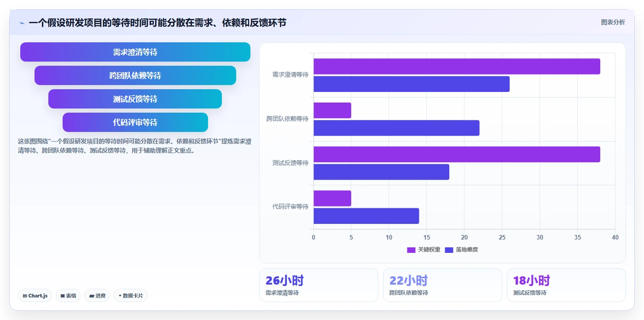Toggle the 落地难度 legend color swatch

point(449,250)
